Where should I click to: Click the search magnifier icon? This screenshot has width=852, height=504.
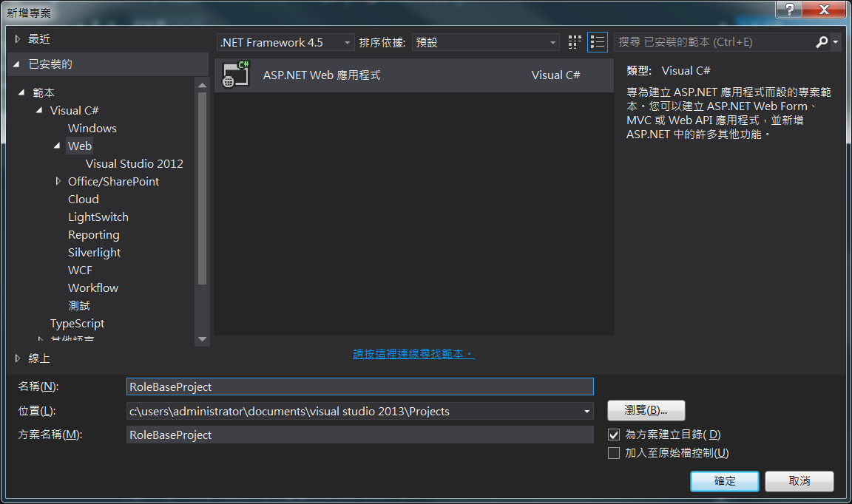coord(822,42)
